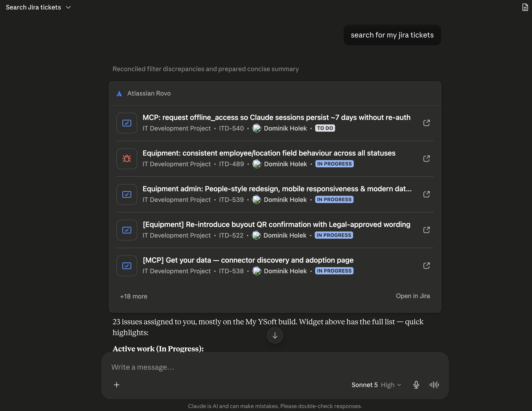
Task: Open the Equipment admin People-style redesign ticket
Action: 277,189
